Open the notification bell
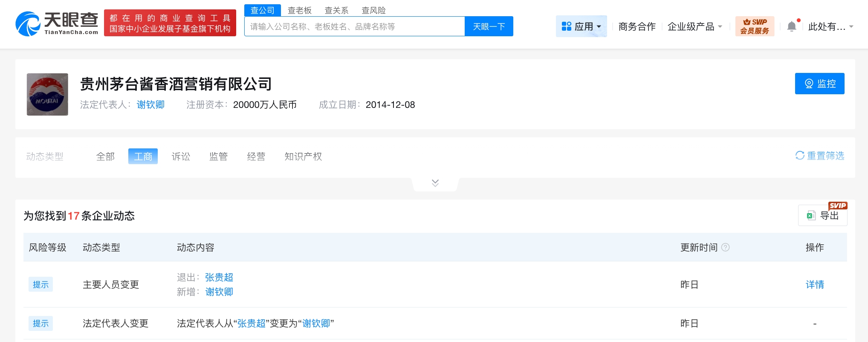This screenshot has height=342, width=868. tap(791, 26)
